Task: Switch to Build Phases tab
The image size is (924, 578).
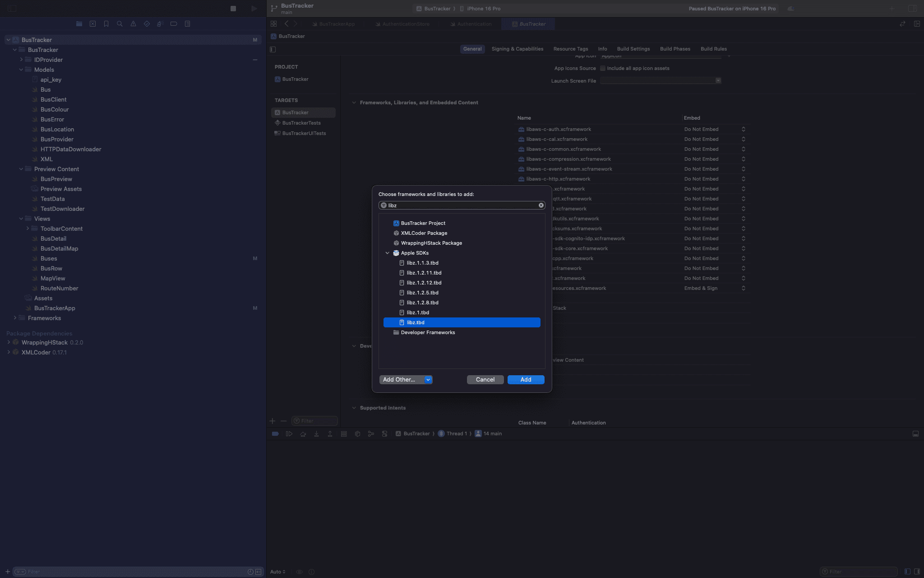Action: click(x=675, y=49)
